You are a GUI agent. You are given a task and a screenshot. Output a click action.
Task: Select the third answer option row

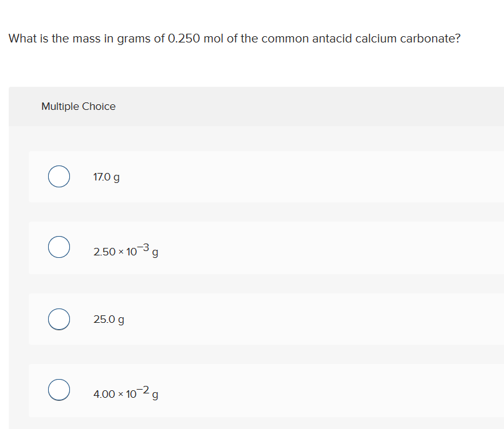click(x=250, y=319)
